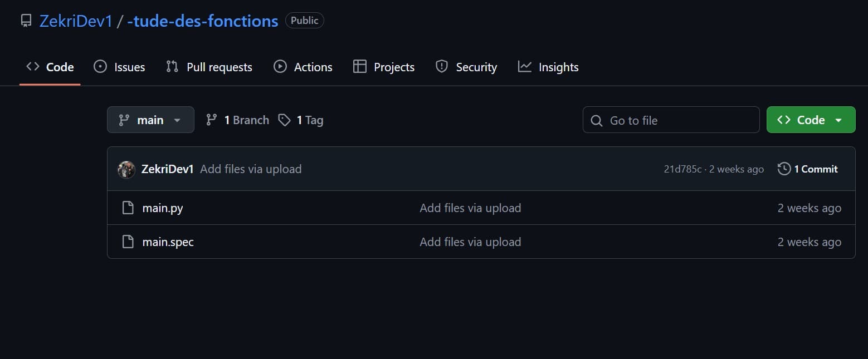868x359 pixels.
Task: Open the Projects tab
Action: [393, 66]
